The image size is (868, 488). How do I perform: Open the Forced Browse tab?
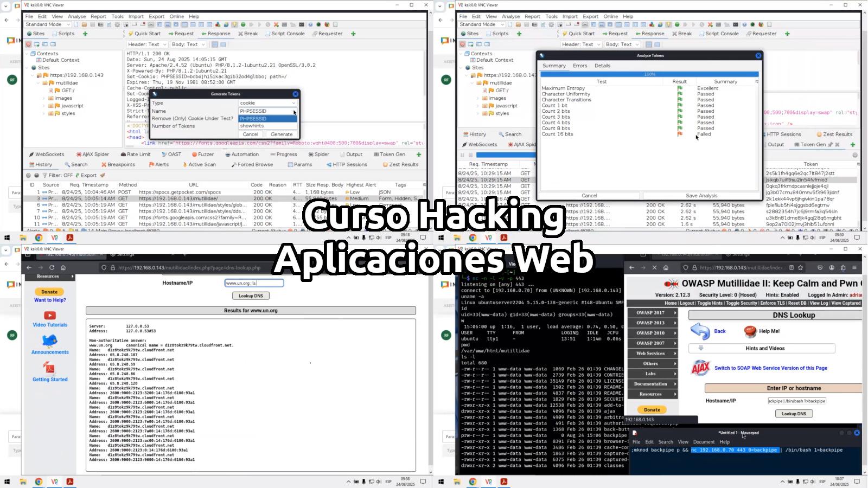click(x=252, y=165)
